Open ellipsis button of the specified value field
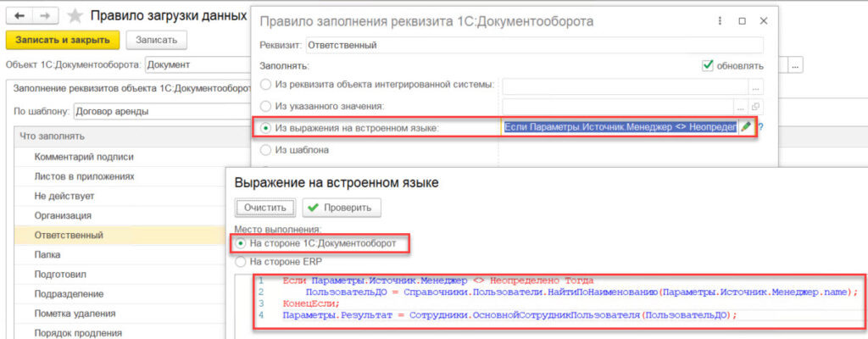Image resolution: width=868 pixels, height=339 pixels. point(741,106)
